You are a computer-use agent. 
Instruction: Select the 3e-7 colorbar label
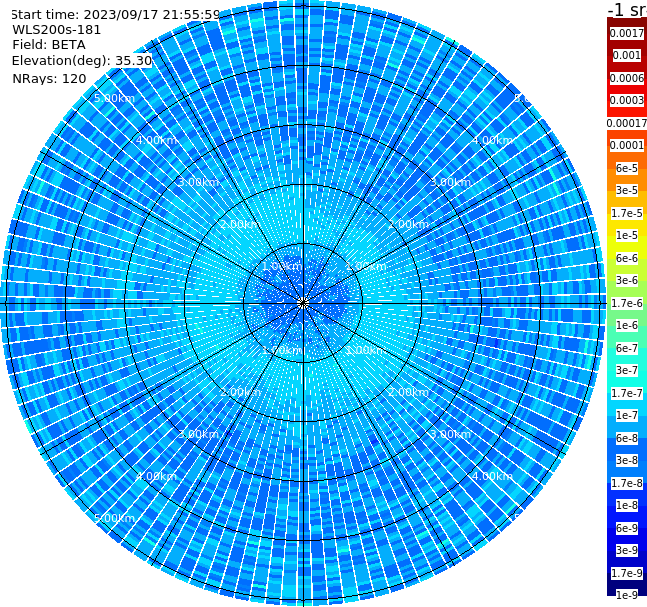click(x=627, y=370)
